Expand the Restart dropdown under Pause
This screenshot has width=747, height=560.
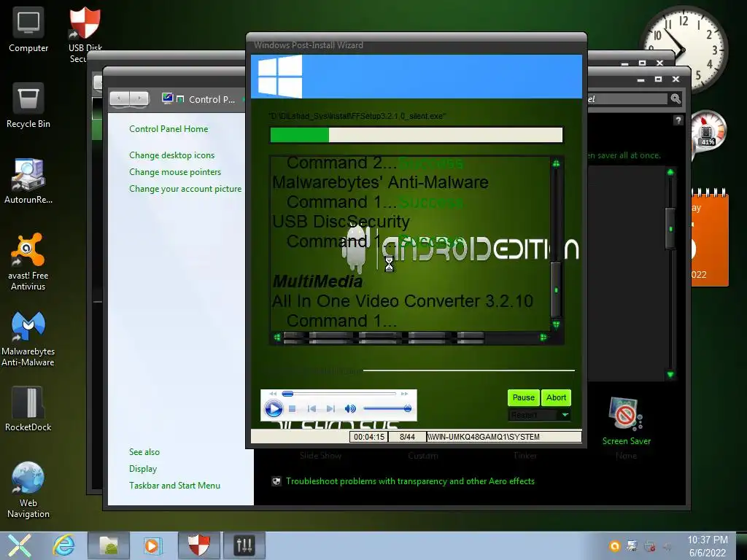point(565,415)
